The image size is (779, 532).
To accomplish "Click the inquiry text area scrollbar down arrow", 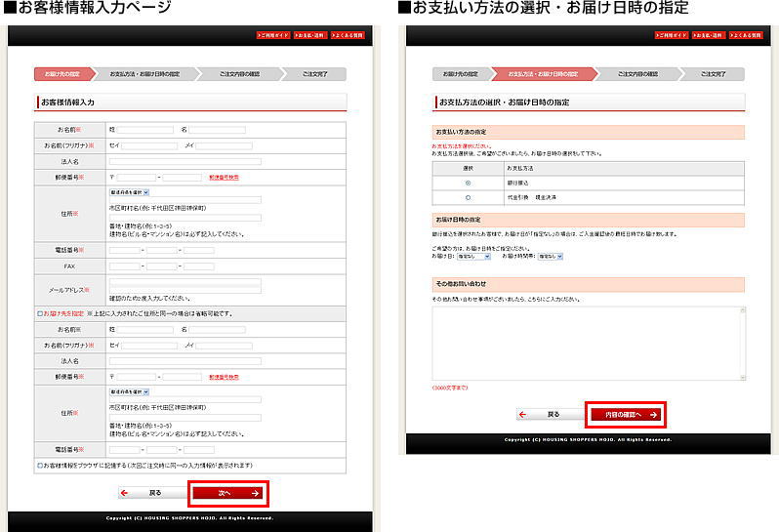I will 744,377.
